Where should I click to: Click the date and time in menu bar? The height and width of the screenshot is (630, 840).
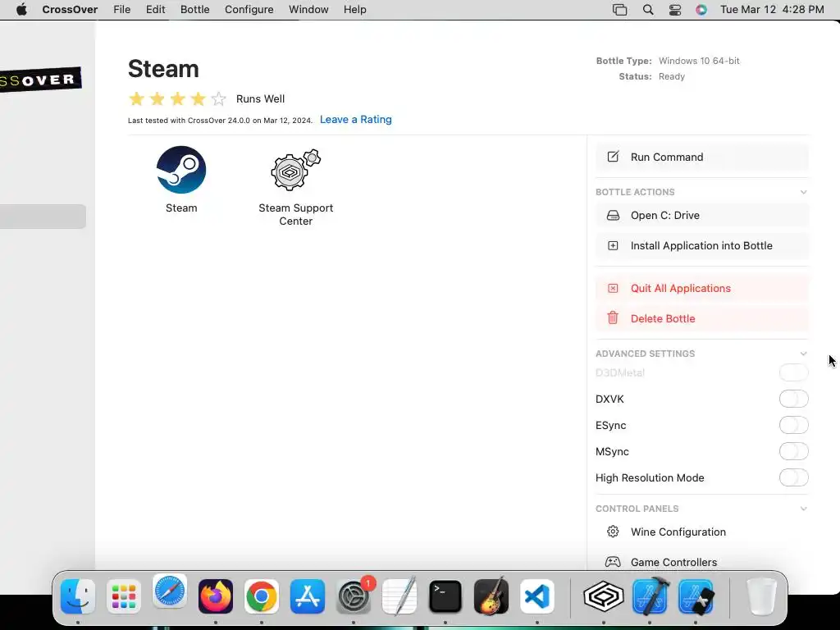tap(772, 10)
